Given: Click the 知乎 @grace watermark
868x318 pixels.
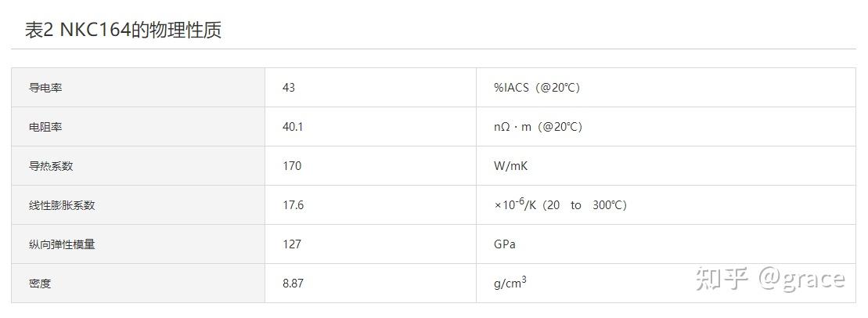Looking at the screenshot, I should pyautogui.click(x=770, y=279).
